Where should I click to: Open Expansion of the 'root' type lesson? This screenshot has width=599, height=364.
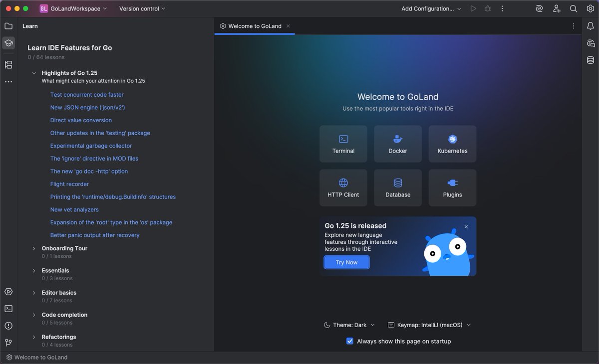(111, 222)
